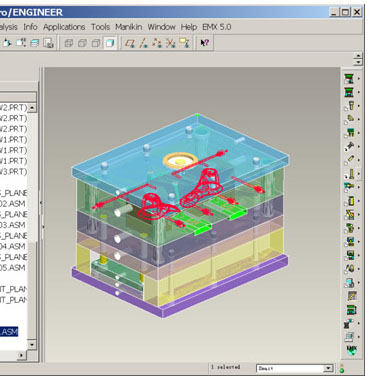Select the EMX crossed yellow bars icon
380x380 pixels.
tap(350, 214)
